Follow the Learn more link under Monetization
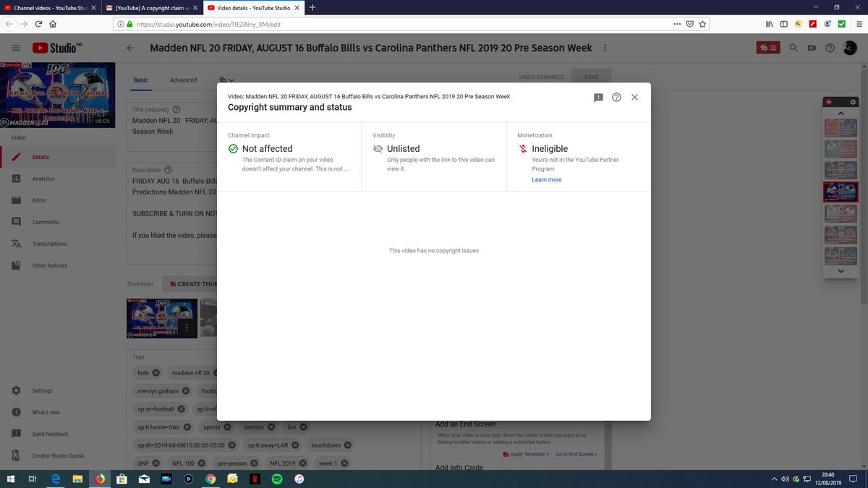The height and width of the screenshot is (488, 868). pyautogui.click(x=546, y=179)
